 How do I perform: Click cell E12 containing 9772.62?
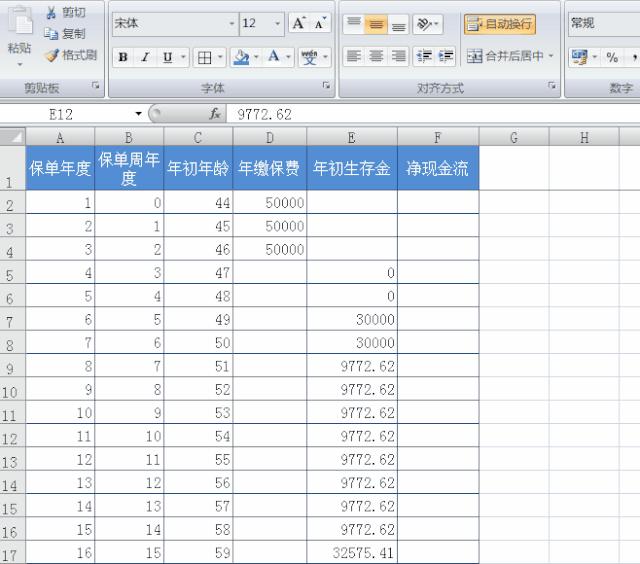click(352, 436)
